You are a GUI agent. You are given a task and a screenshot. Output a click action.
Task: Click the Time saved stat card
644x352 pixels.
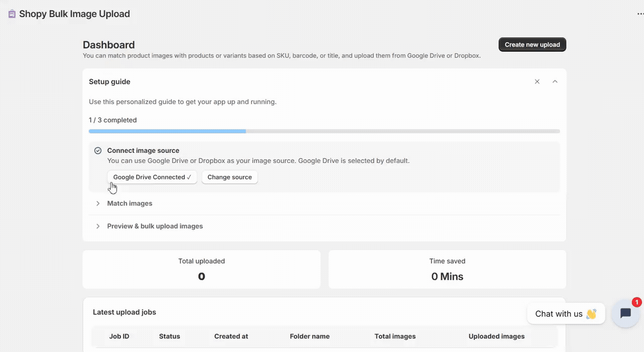coord(447,270)
